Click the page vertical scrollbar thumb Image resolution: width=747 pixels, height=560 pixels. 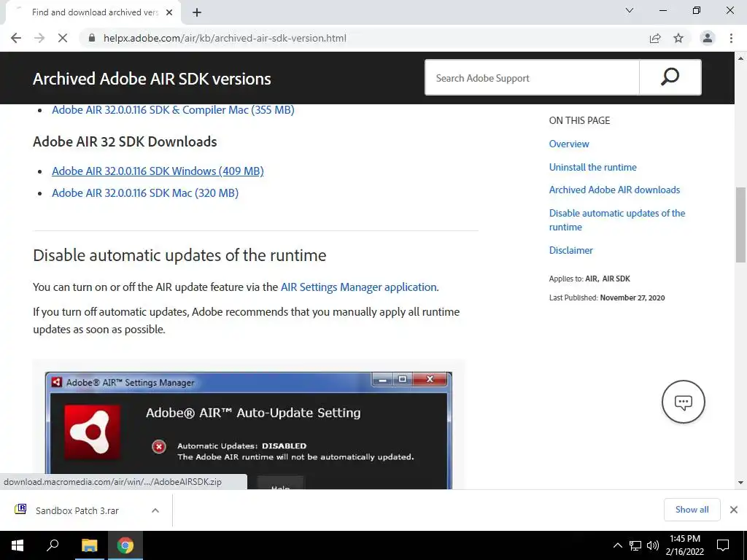(740, 225)
